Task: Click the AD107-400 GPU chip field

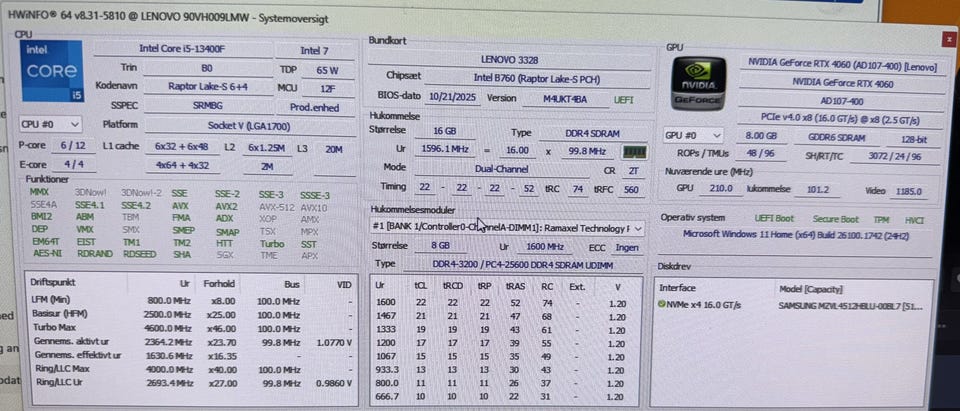Action: click(x=842, y=101)
